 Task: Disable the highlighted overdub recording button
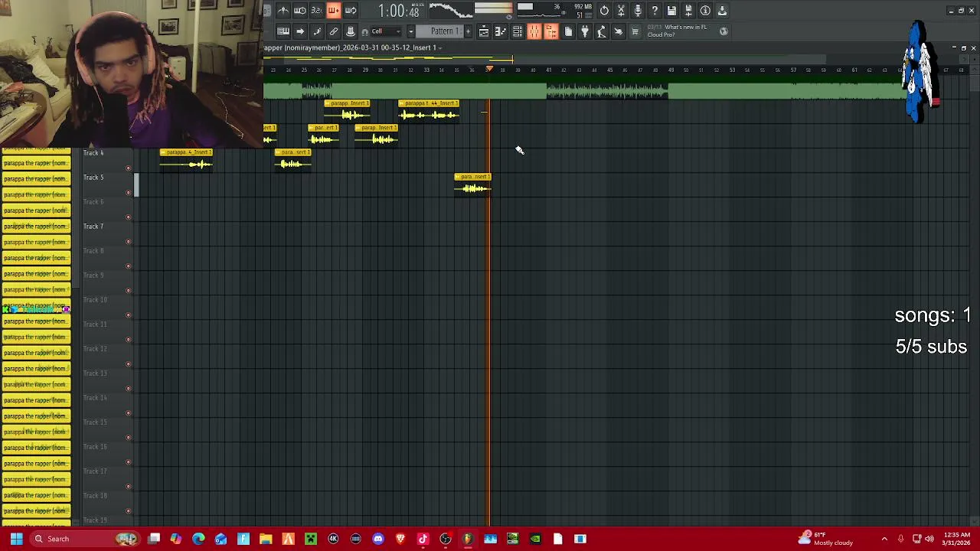point(333,11)
